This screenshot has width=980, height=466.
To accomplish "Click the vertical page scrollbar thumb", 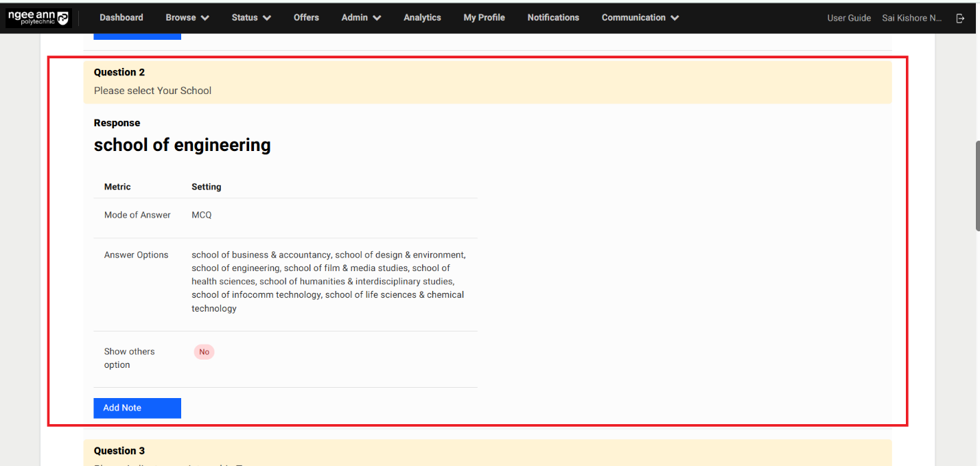I will (x=977, y=185).
